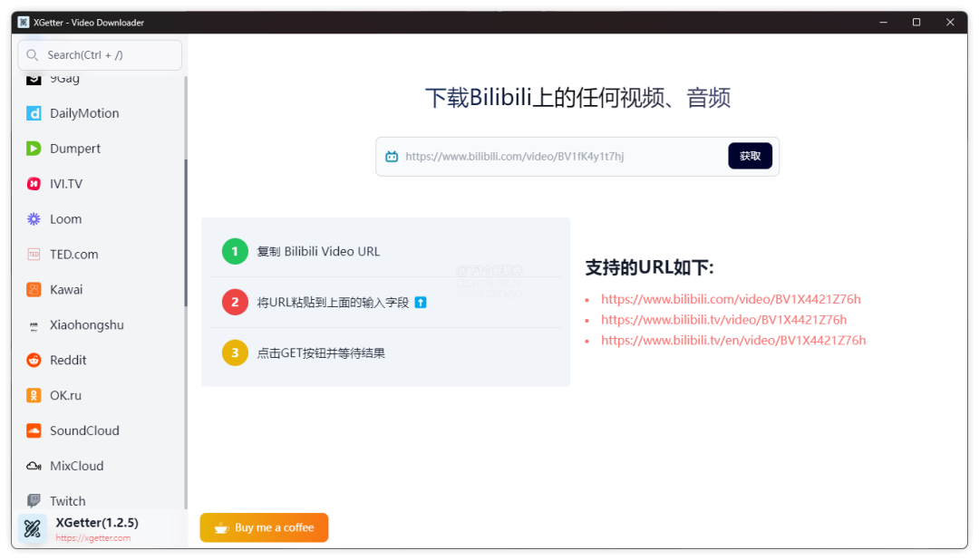Click the 9Gag icon at list top
Screen dimensions: 979x560
34,79
